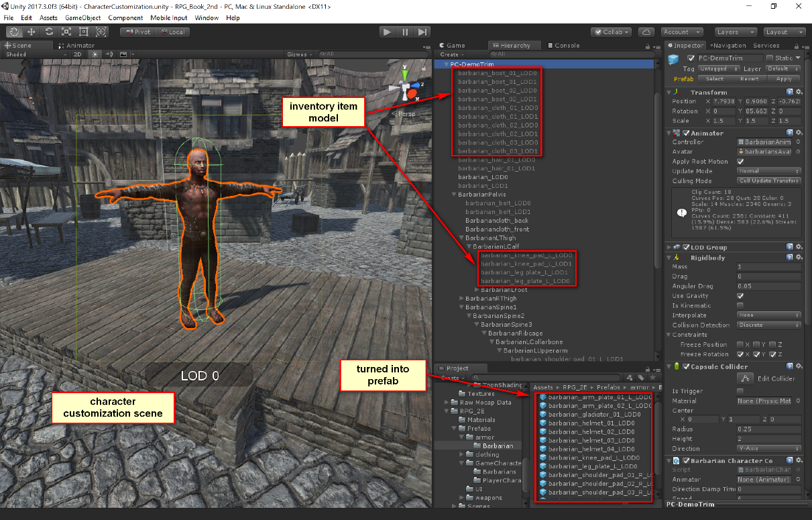Viewport: 812px width, 520px height.
Task: Open Transform component help book icon
Action: [789, 92]
